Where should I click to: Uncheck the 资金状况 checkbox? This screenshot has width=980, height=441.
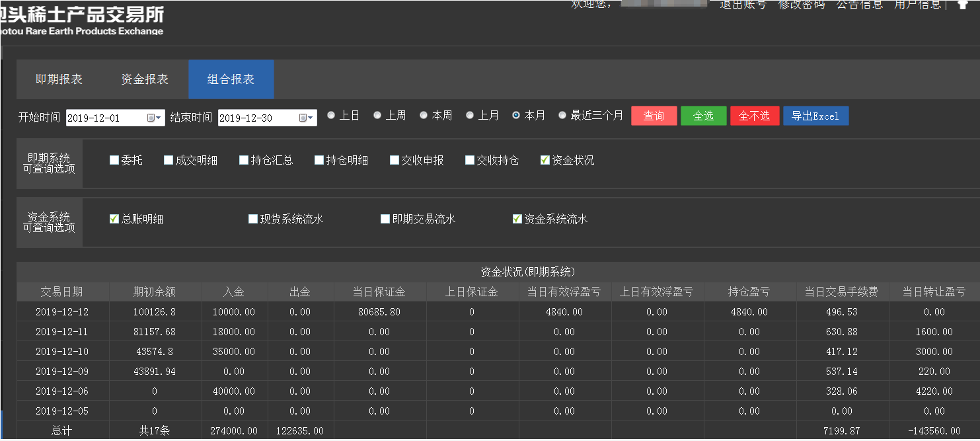pyautogui.click(x=545, y=160)
